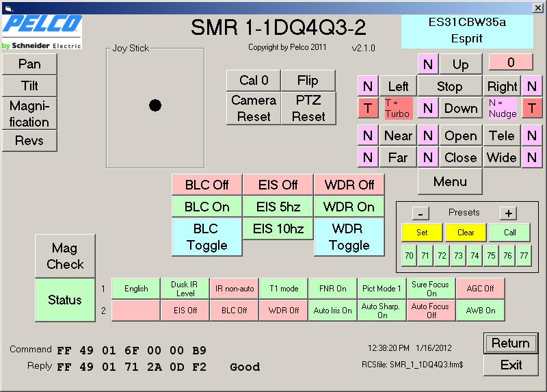Click Near focus button

[x=398, y=135]
